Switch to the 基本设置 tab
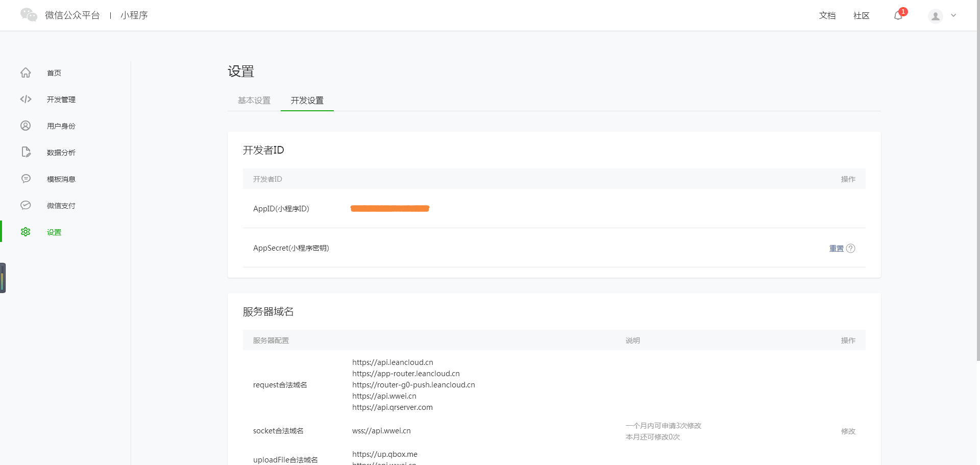 coord(254,101)
